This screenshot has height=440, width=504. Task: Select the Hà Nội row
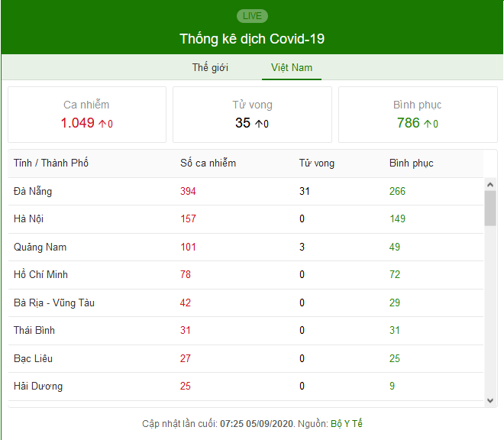246,219
